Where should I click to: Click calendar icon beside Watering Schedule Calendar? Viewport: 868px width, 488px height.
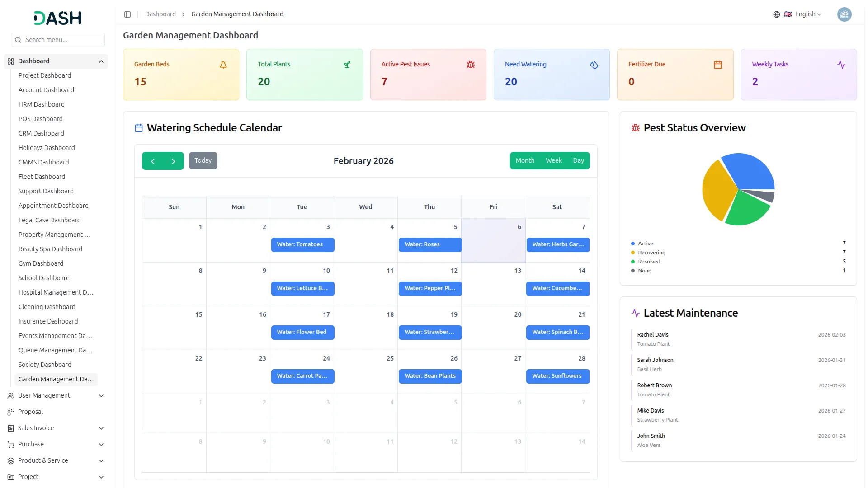[139, 128]
